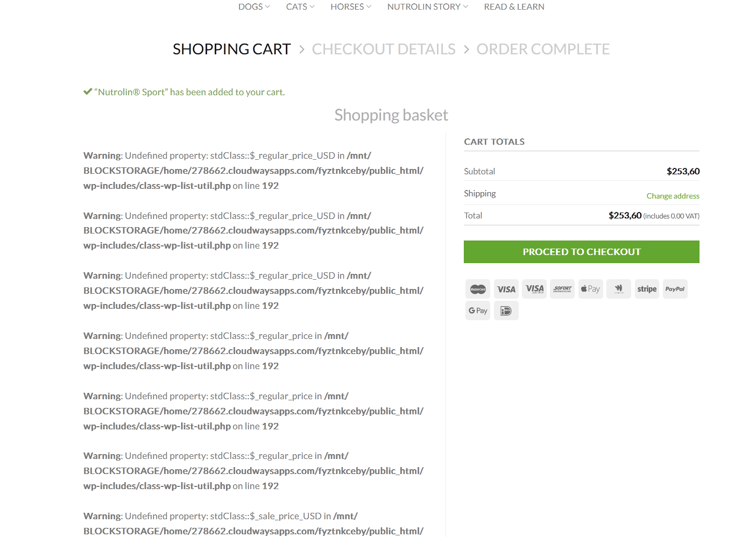Click the iDEAL payment icon

pos(506,310)
